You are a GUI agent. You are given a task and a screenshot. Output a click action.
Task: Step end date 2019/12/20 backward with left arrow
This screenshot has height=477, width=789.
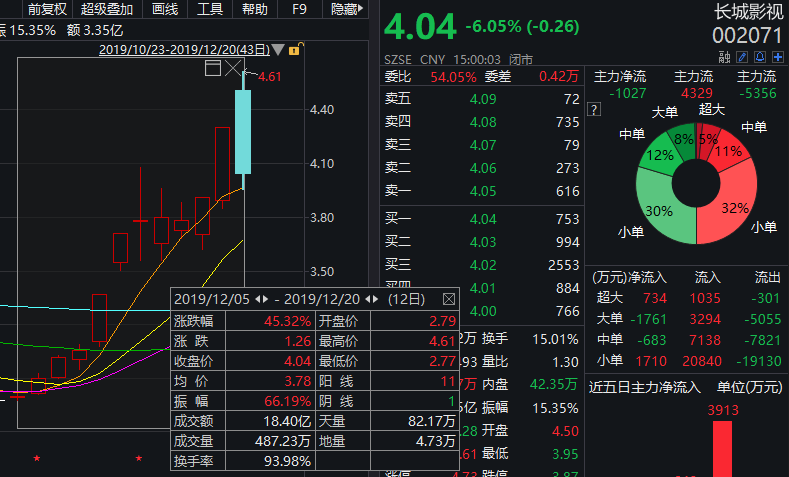[x=367, y=299]
